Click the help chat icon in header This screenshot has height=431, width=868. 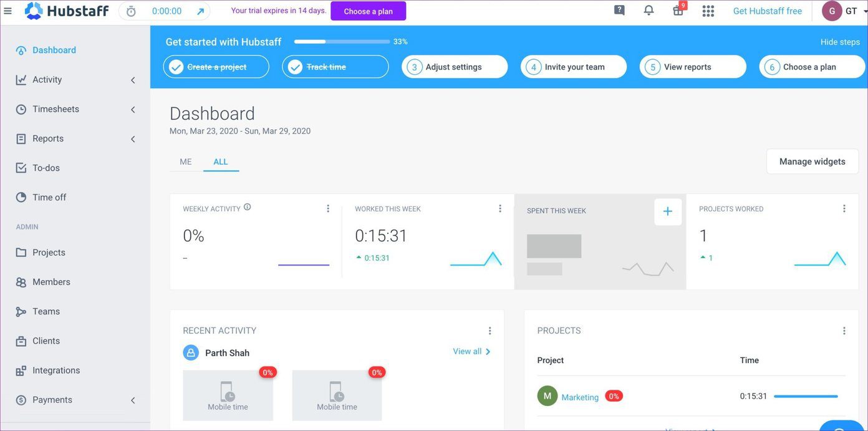[619, 10]
